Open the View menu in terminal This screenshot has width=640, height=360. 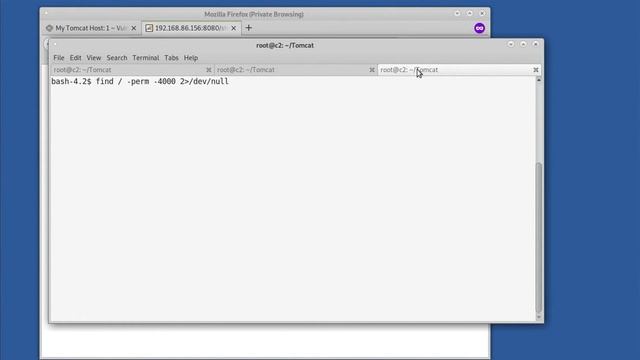(x=93, y=58)
